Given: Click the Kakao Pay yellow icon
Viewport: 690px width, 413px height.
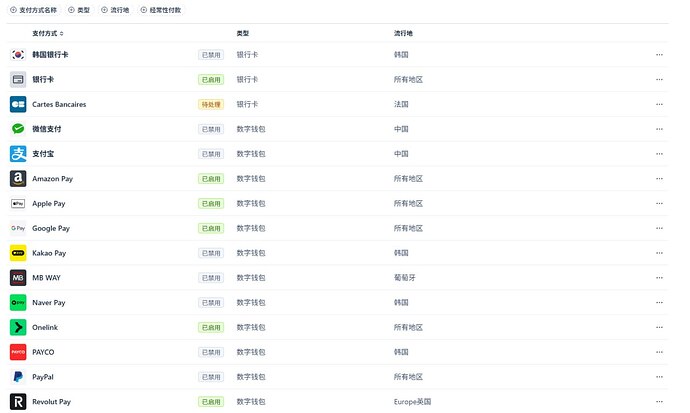Looking at the screenshot, I should (x=18, y=253).
